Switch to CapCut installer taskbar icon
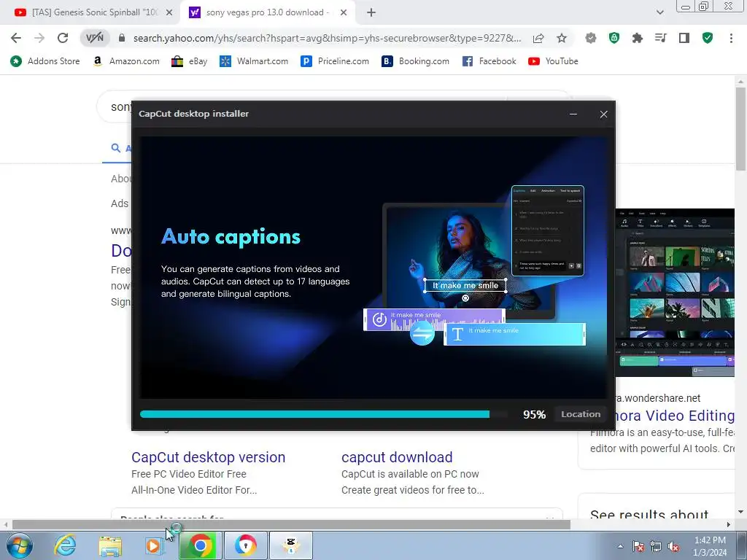This screenshot has height=560, width=747. coord(291,545)
